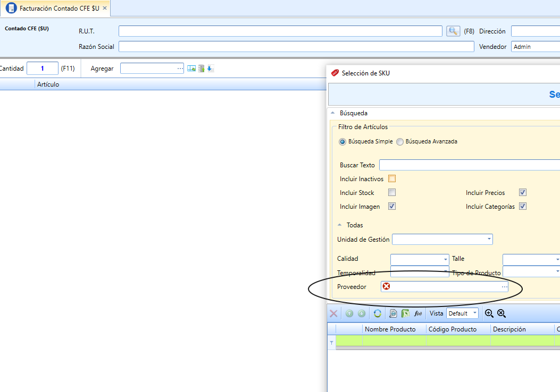Open the print preview document icon

[393, 313]
